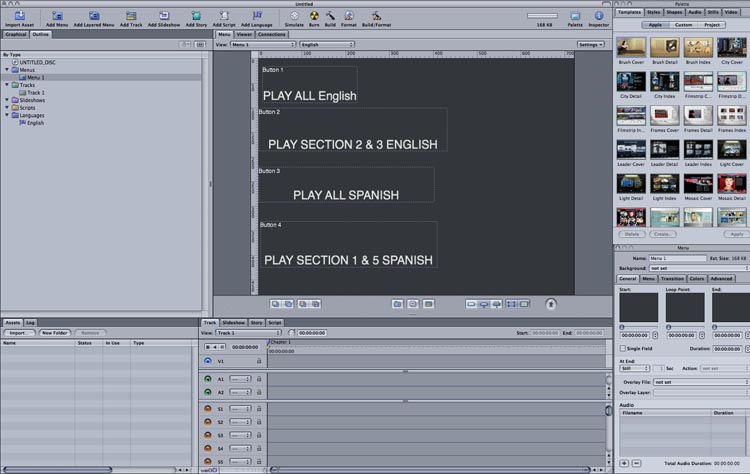Open the English language dropdown
The image size is (750, 474).
(327, 44)
